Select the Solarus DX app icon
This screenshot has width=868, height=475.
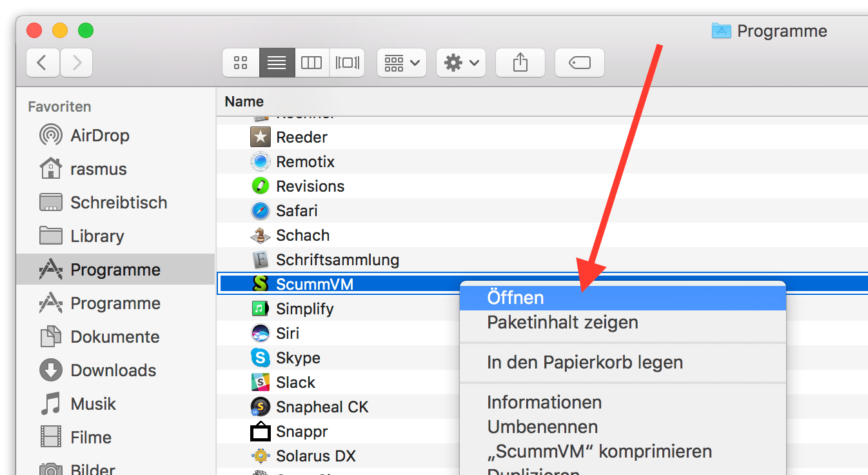click(x=260, y=456)
